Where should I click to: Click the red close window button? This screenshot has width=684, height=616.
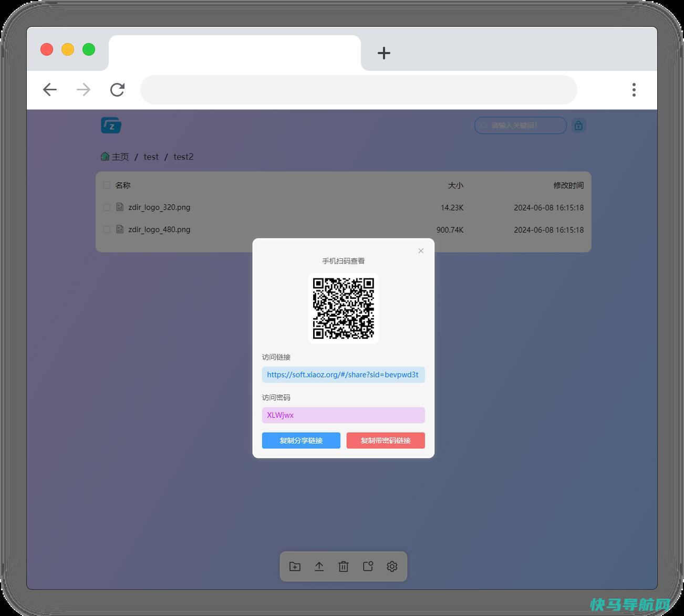pos(47,49)
